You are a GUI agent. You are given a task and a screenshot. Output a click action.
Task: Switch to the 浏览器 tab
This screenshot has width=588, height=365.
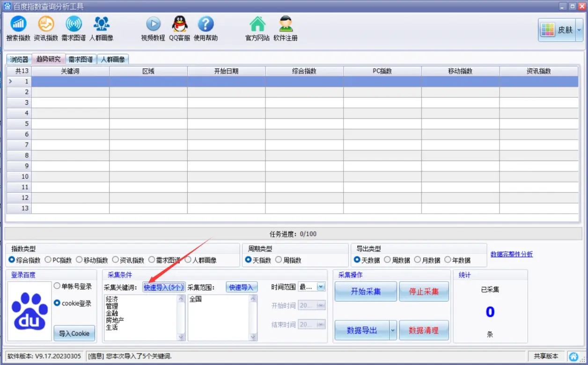[20, 59]
